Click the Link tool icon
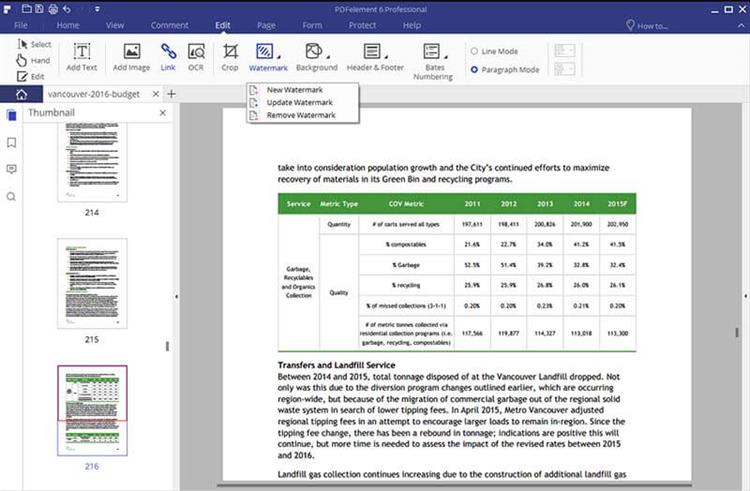Image resolution: width=750 pixels, height=491 pixels. (168, 51)
